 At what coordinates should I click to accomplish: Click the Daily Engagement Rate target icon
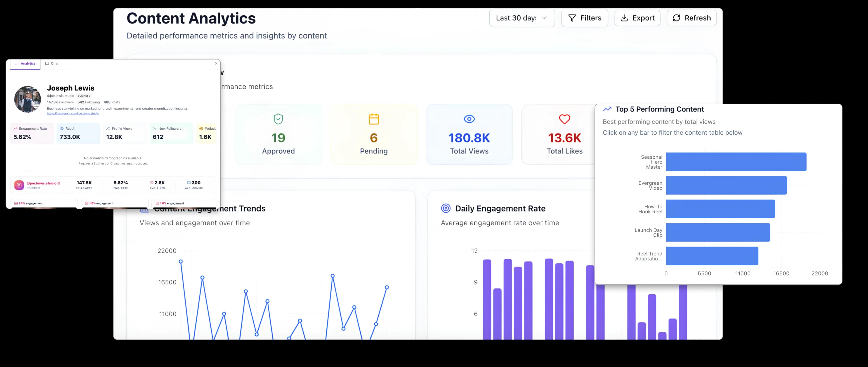click(446, 208)
